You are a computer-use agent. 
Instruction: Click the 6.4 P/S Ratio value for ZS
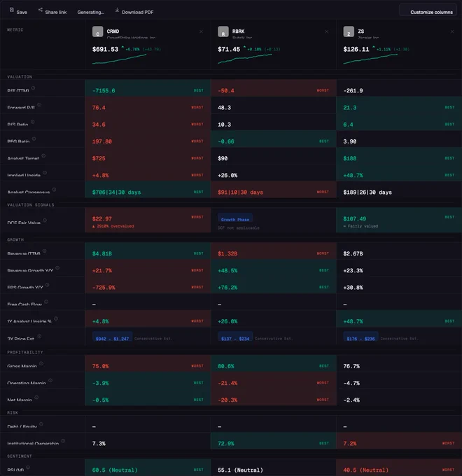[348, 125]
